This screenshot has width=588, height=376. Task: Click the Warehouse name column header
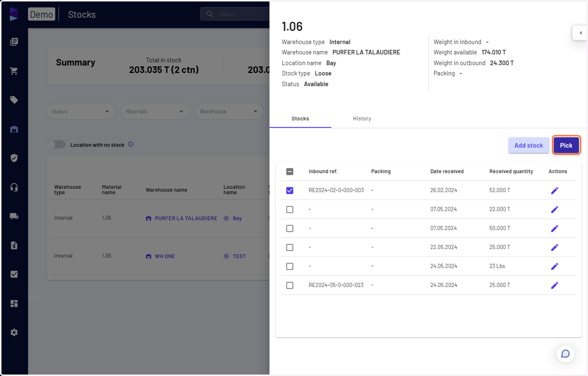tap(166, 190)
